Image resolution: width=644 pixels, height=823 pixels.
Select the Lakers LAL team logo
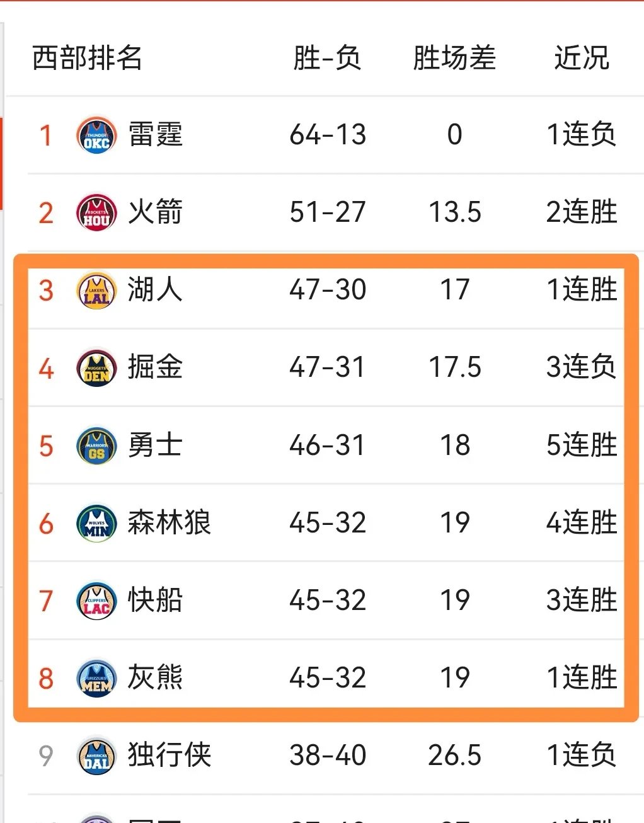pyautogui.click(x=96, y=290)
